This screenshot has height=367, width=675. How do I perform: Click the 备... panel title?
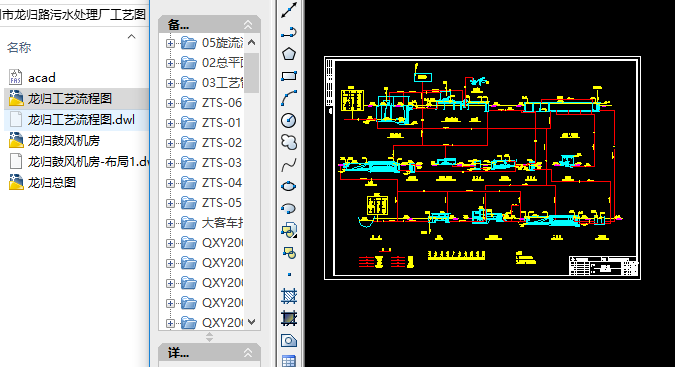click(x=178, y=25)
